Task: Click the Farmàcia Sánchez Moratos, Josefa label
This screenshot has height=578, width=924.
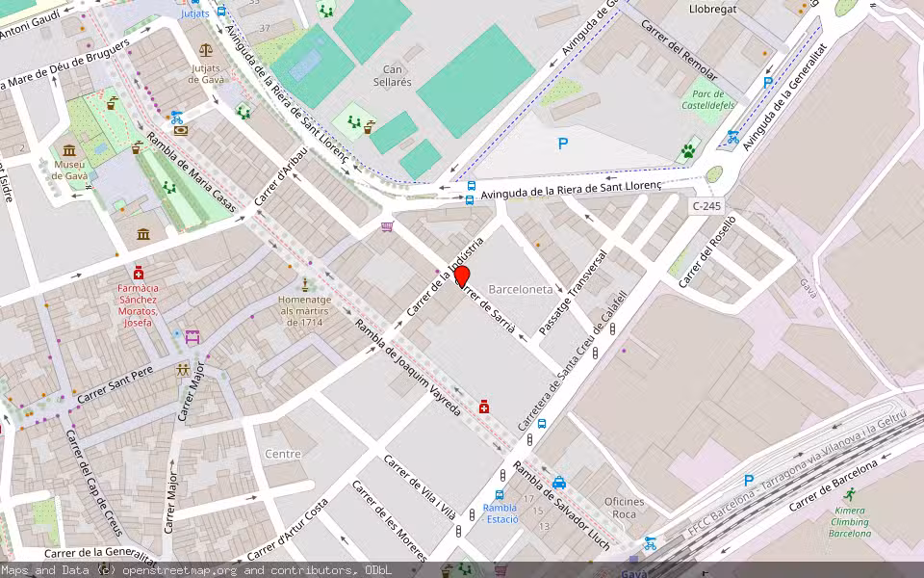Action: 138,305
